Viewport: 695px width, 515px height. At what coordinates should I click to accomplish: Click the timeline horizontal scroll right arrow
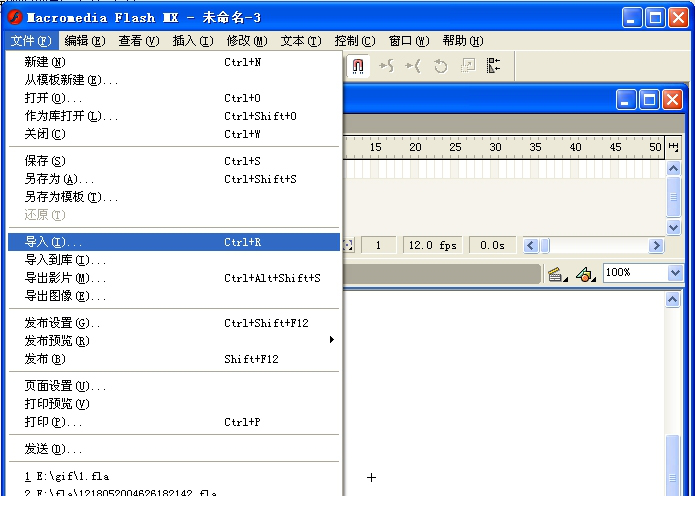tap(656, 245)
